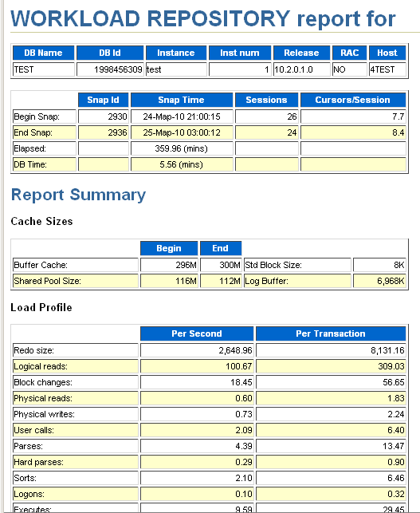420x513 pixels.
Task: Select the Cache Sizes heading
Action: pos(41,222)
